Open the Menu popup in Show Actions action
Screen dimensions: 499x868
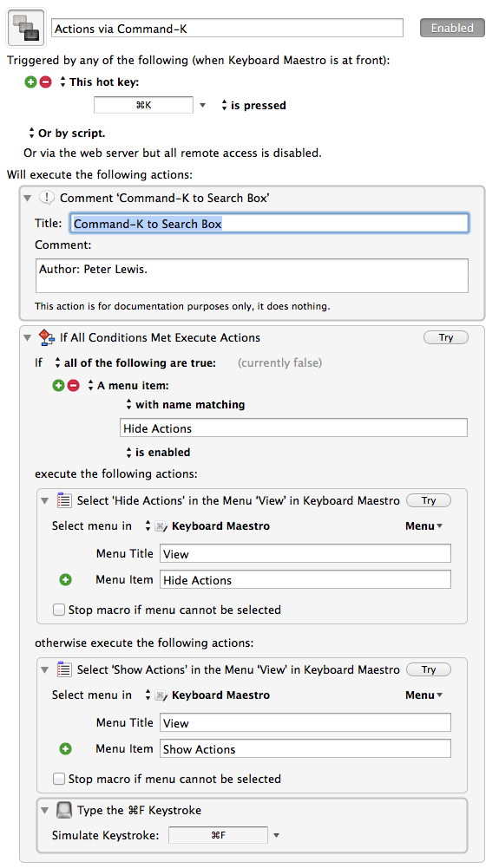pos(423,695)
